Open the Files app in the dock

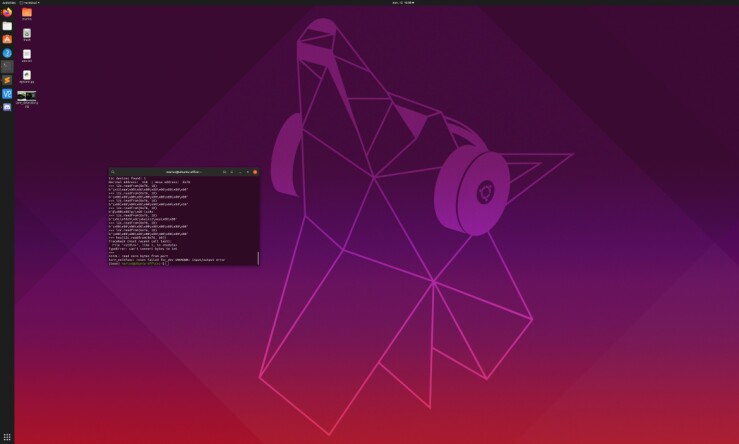tap(7, 26)
